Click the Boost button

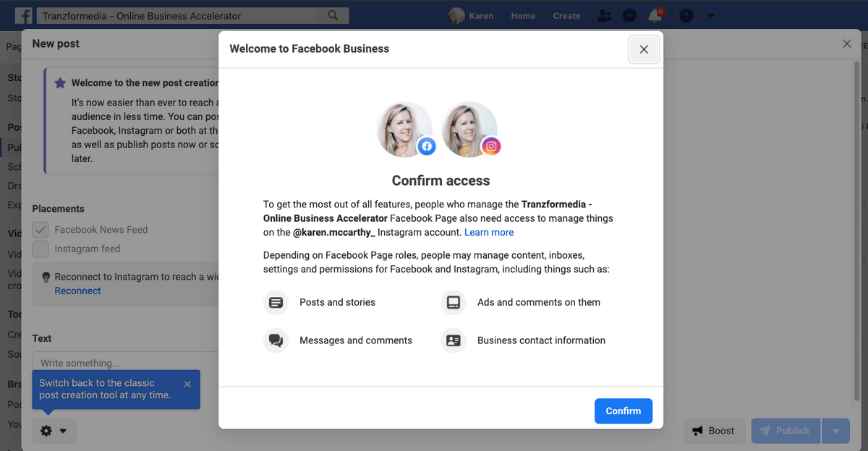[713, 431]
